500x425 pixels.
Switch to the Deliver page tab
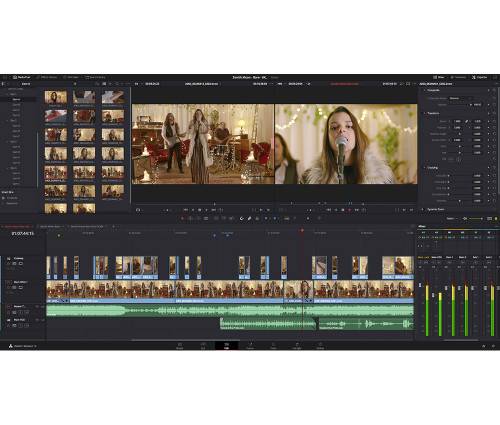[320, 346]
